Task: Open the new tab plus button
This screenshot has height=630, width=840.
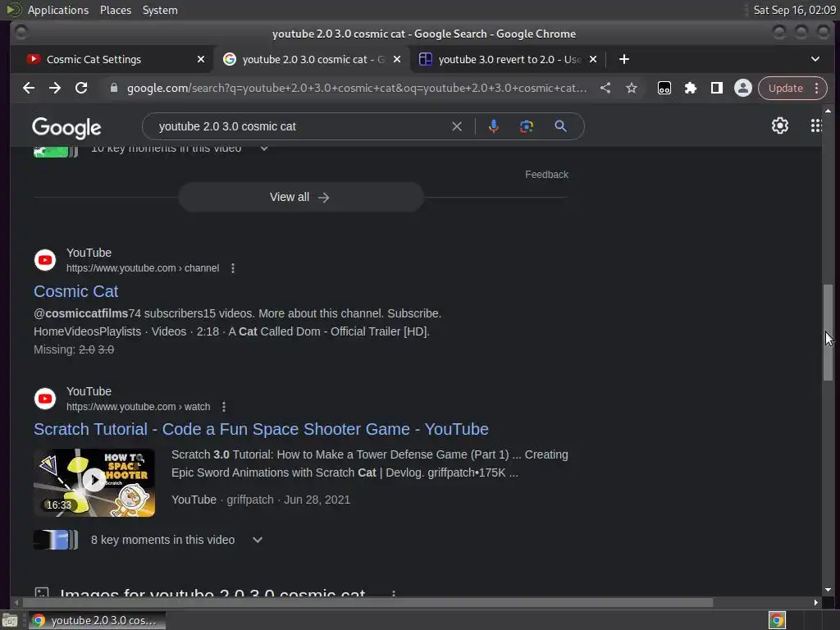Action: (624, 59)
